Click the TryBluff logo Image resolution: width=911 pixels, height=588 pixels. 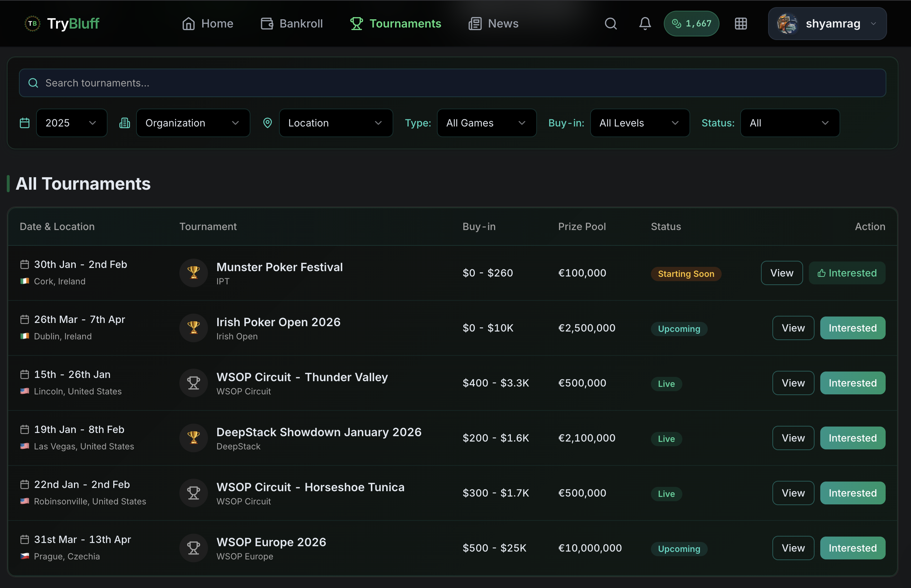62,23
